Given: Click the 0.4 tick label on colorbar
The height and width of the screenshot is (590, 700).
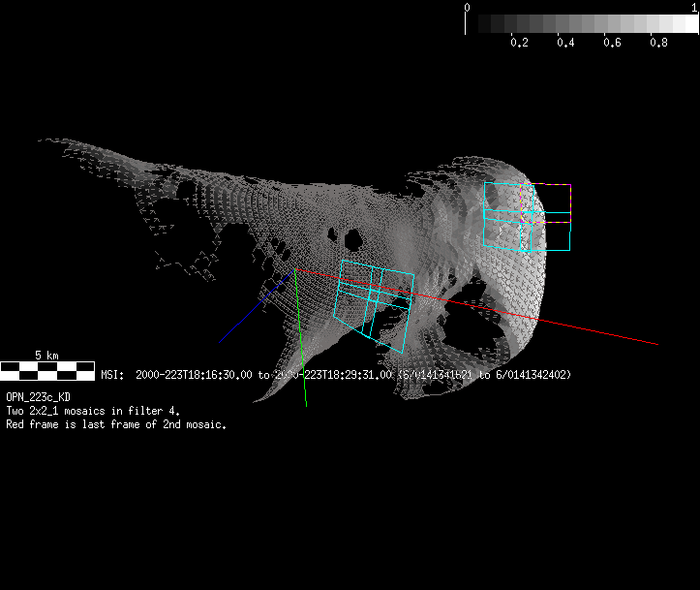Looking at the screenshot, I should point(565,43).
